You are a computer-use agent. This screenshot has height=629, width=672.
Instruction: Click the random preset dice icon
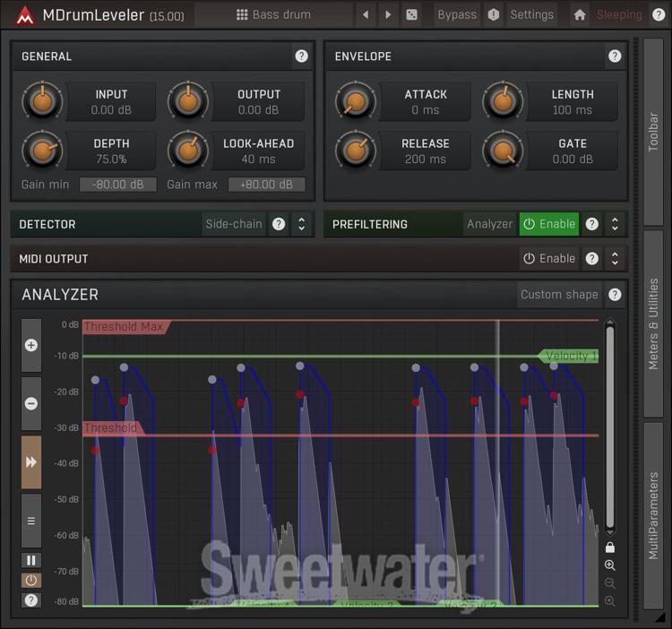[411, 14]
